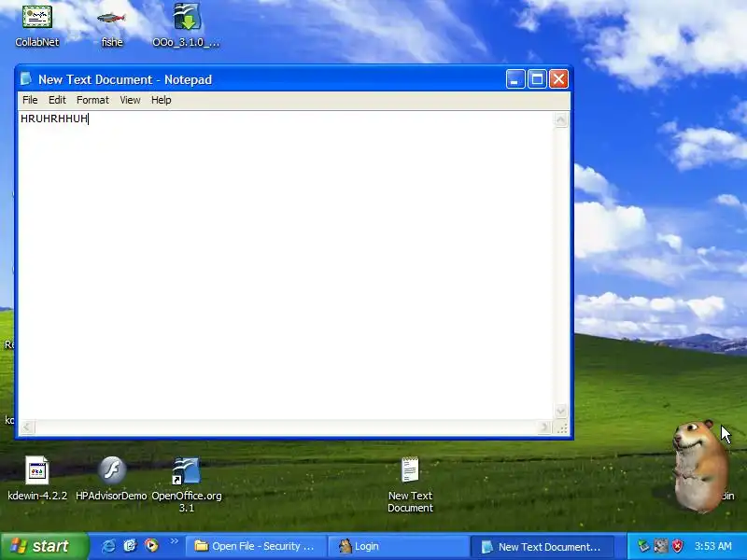Minimize the Notepad window
The height and width of the screenshot is (560, 747).
tap(515, 79)
